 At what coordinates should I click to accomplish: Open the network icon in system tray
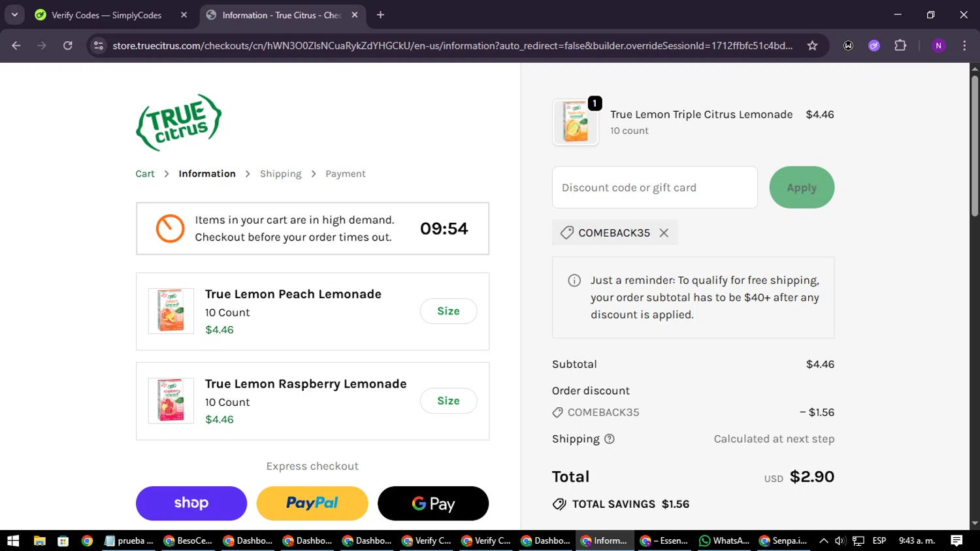click(x=858, y=541)
